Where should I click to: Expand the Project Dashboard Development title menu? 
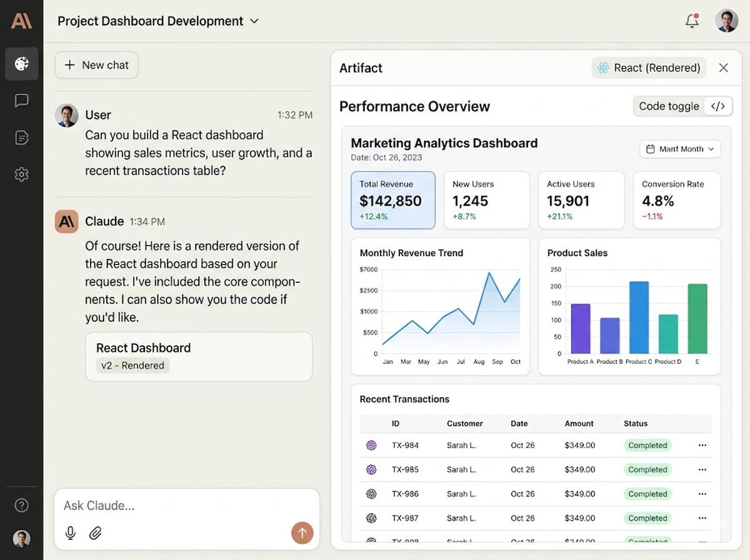(x=158, y=21)
